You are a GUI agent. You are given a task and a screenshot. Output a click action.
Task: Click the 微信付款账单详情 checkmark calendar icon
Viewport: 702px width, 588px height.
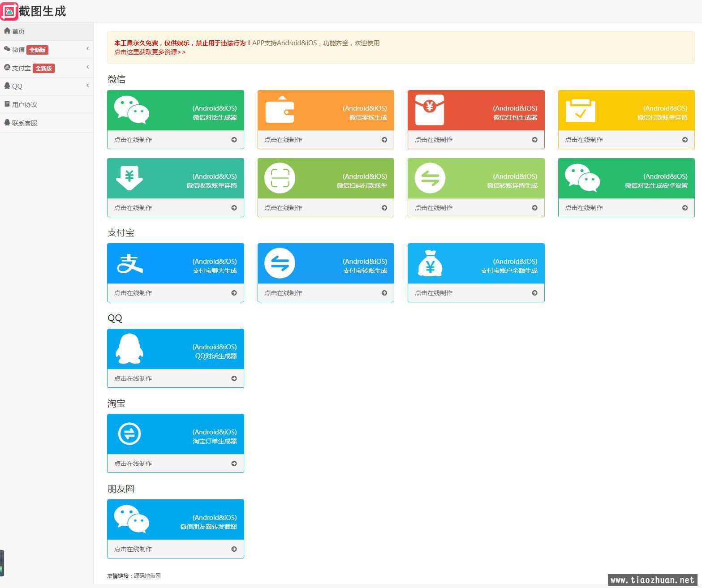pyautogui.click(x=581, y=110)
